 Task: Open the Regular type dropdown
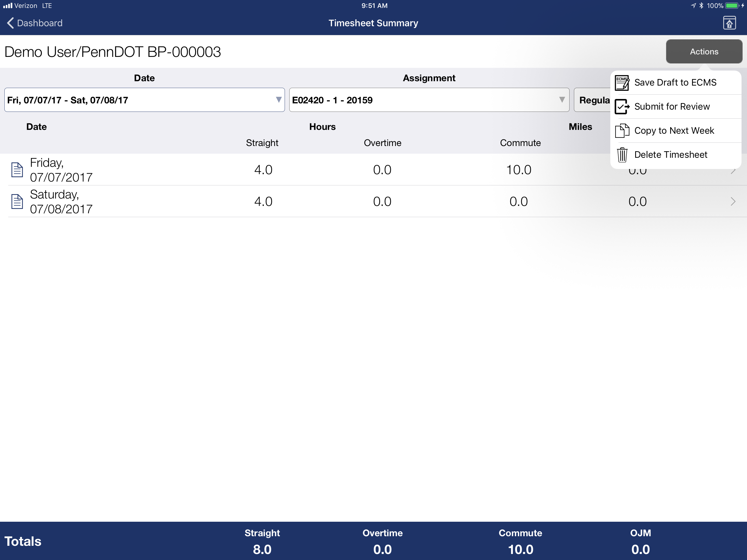[592, 100]
